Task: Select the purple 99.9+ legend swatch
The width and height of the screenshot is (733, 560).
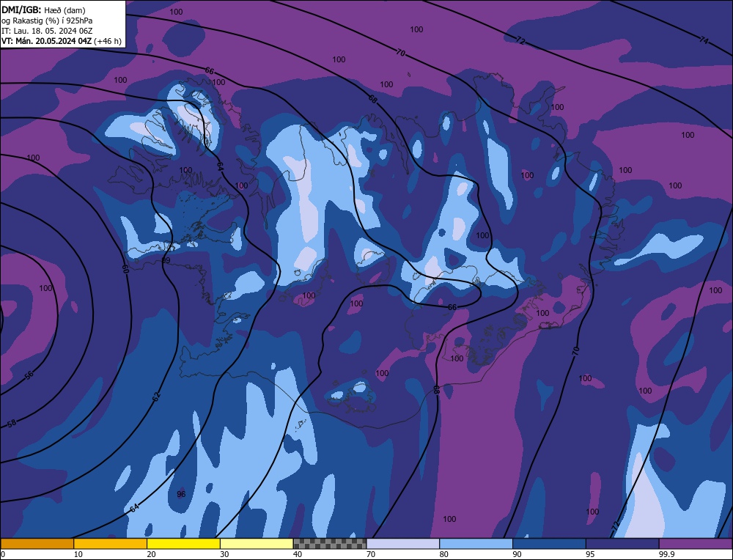Action: coord(696,544)
